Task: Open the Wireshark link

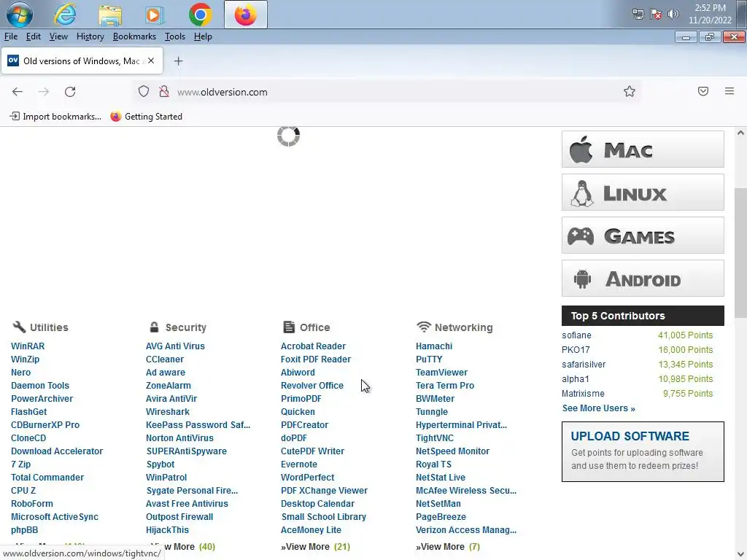Action: pyautogui.click(x=168, y=412)
